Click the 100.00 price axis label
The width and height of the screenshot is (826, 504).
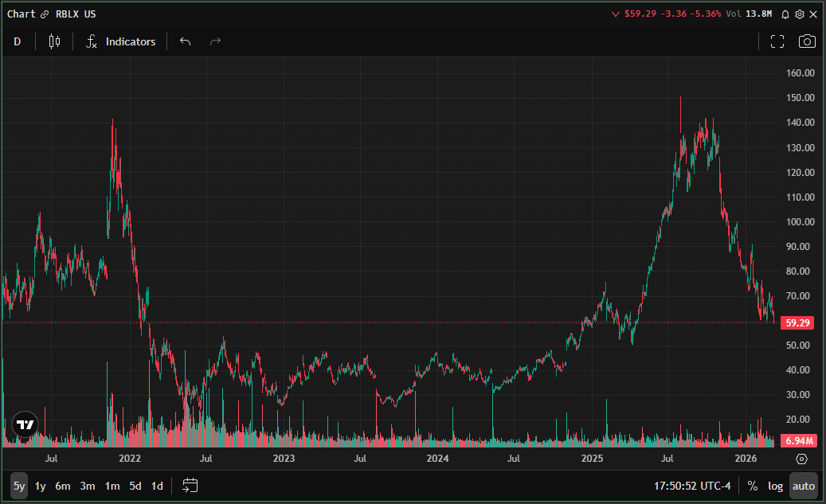(801, 221)
